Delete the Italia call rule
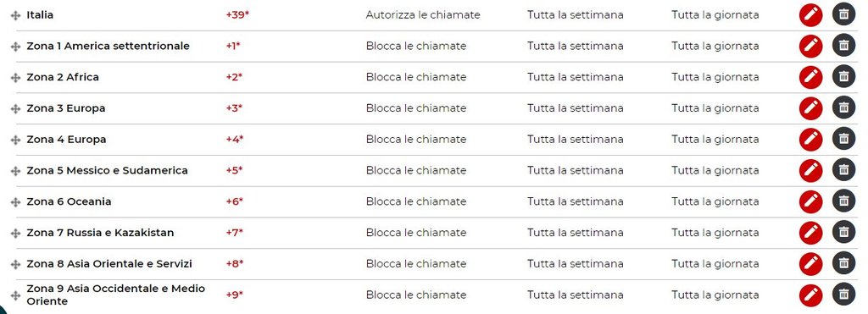Screen dimensions: 868x314 (843, 15)
